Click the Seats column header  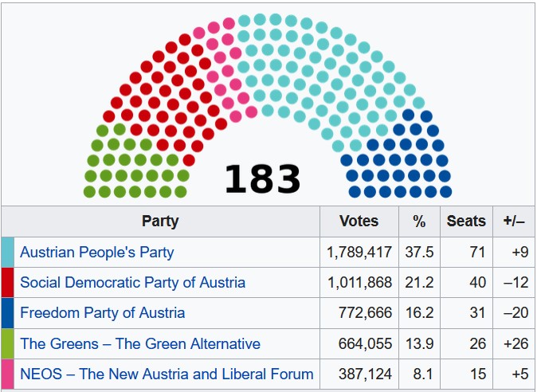(466, 221)
